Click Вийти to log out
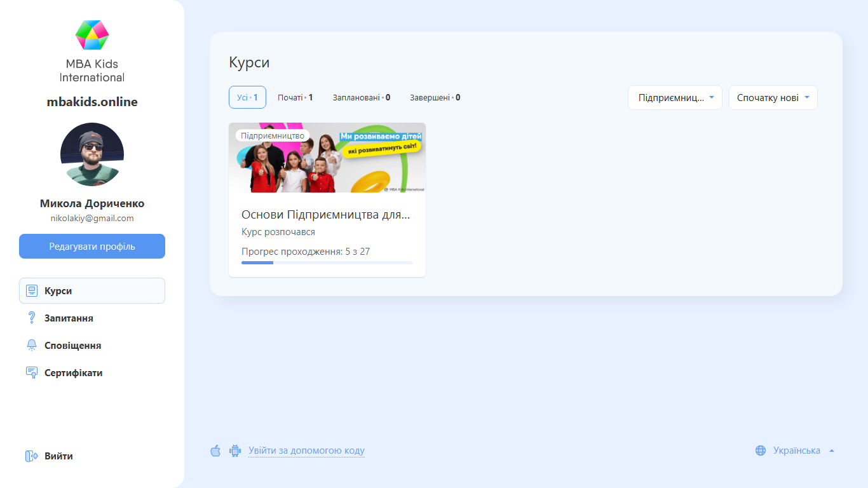The width and height of the screenshot is (868, 488). [58, 456]
